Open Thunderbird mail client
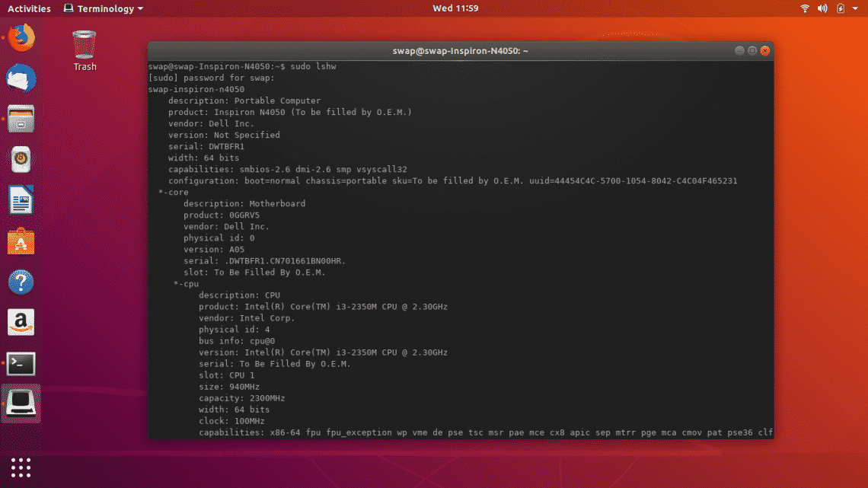 pyautogui.click(x=21, y=76)
